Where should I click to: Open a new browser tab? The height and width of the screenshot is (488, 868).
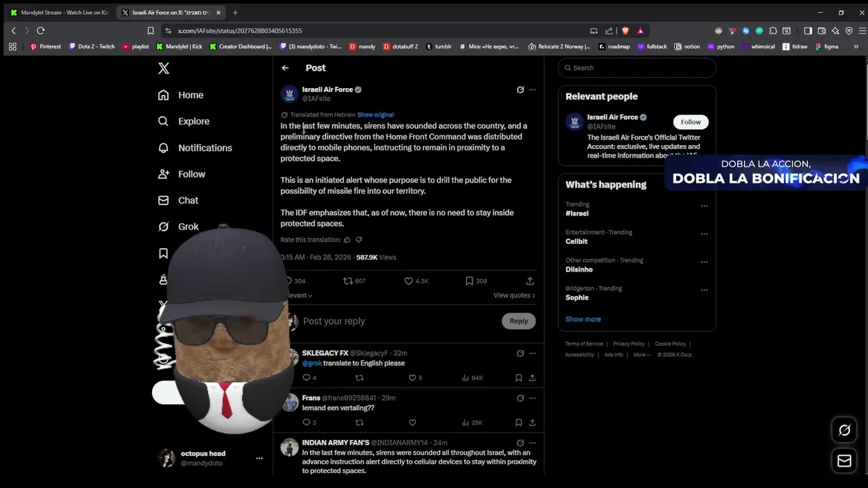pos(235,12)
